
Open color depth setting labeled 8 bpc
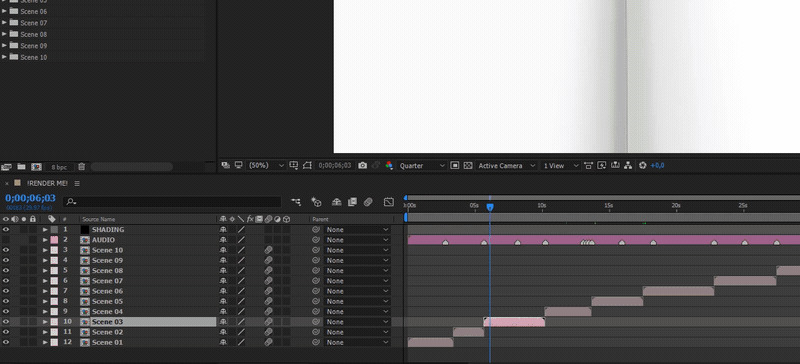(x=59, y=167)
